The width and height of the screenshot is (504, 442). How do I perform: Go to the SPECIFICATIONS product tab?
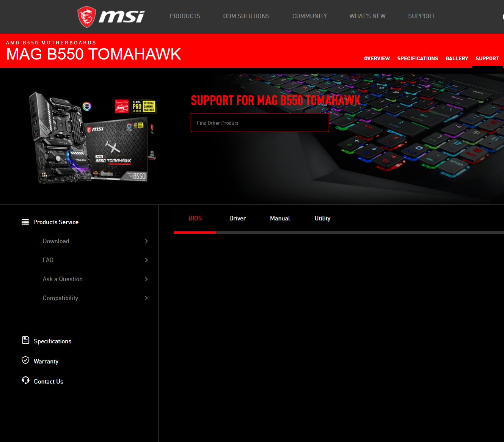click(418, 58)
